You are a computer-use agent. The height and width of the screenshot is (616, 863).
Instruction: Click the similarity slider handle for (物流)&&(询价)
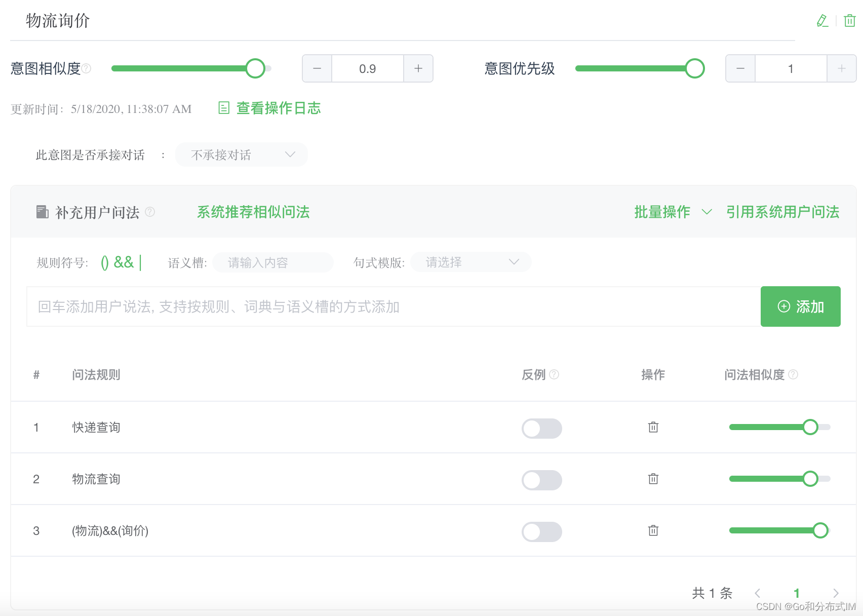tap(820, 530)
